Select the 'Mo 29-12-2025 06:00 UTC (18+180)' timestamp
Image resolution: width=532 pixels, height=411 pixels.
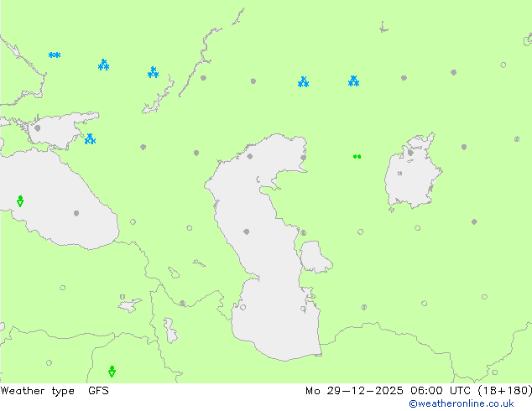419,391
